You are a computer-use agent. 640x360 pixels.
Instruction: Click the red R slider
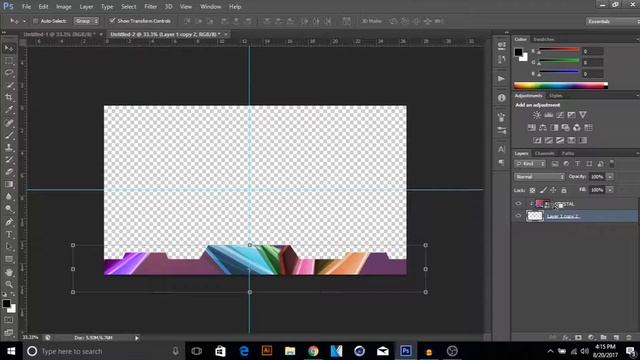559,50
